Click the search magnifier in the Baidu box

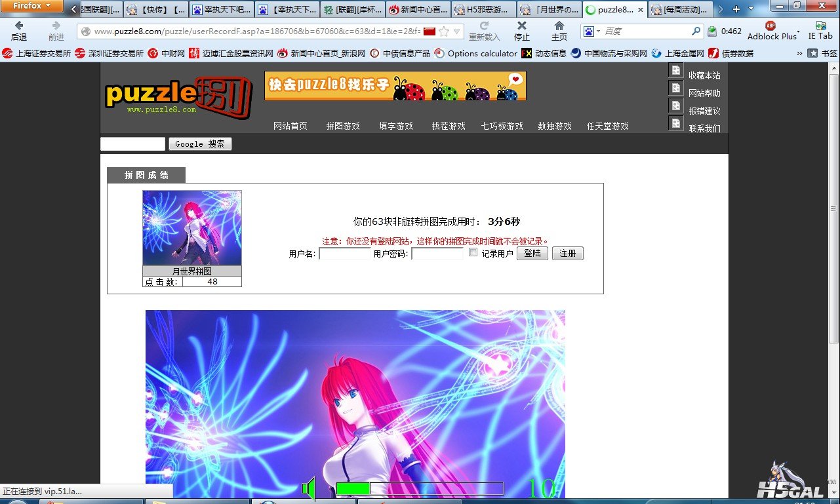(x=696, y=31)
